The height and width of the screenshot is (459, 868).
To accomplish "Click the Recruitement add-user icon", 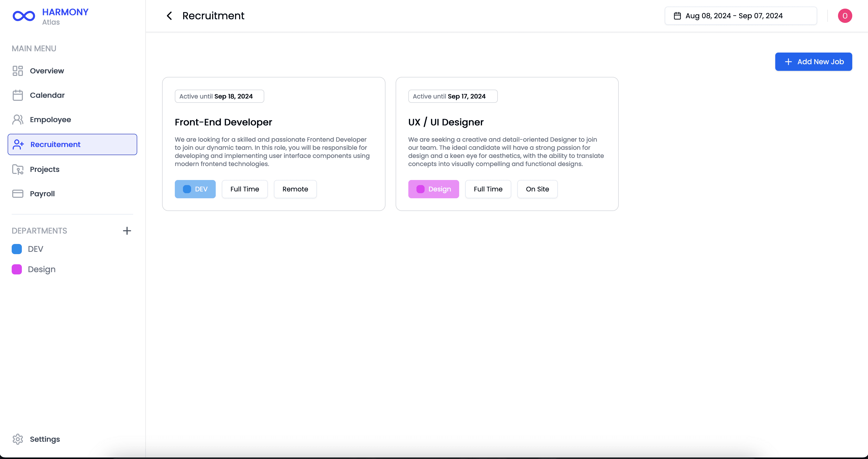I will pos(18,144).
